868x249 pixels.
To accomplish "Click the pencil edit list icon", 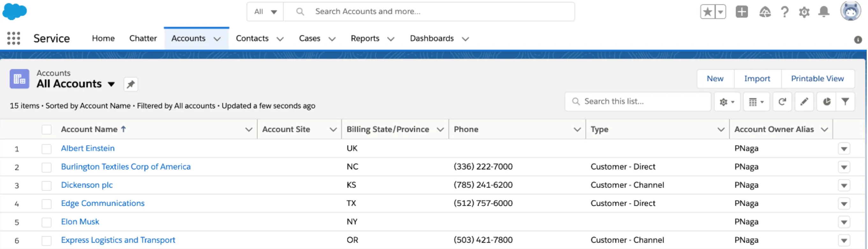I will pos(804,102).
